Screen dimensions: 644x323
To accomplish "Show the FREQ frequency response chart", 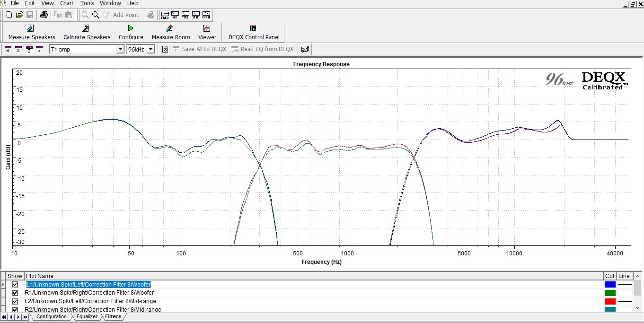I will point(165,15).
